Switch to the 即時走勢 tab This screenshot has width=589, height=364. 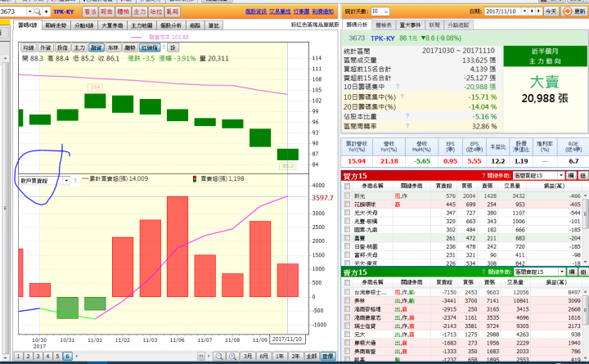point(56,25)
